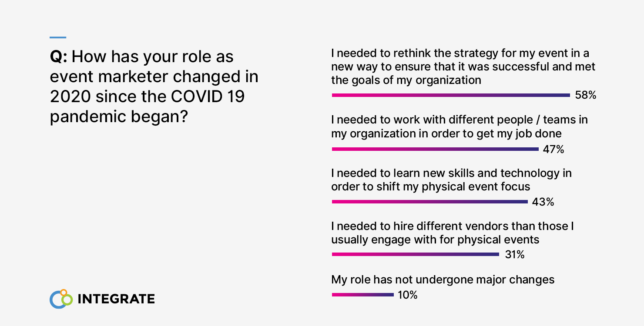Click the 43% new skills bar
The width and height of the screenshot is (644, 326).
[429, 202]
